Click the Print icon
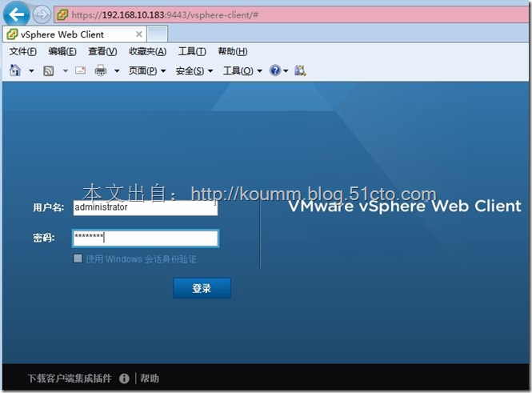This screenshot has height=393, width=532. (x=101, y=70)
